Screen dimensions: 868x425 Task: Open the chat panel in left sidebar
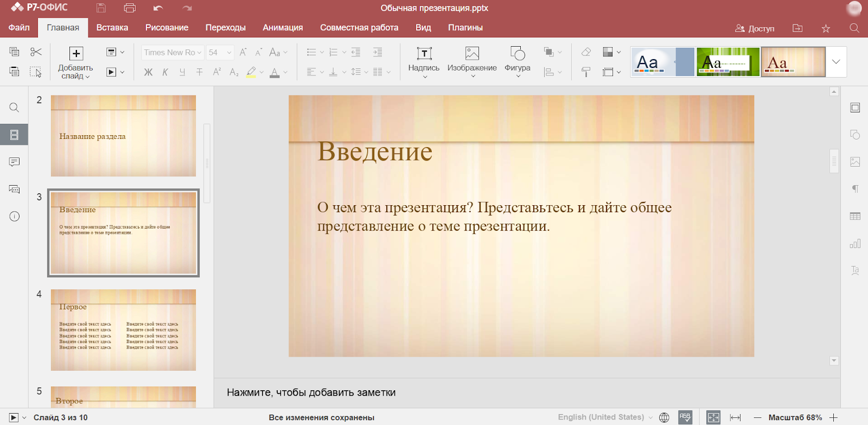pos(15,189)
